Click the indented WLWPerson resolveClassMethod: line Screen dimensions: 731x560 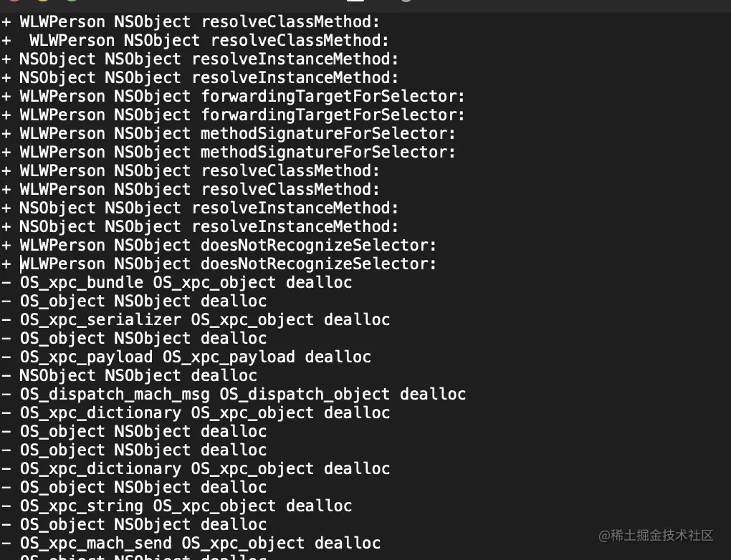[x=196, y=41]
